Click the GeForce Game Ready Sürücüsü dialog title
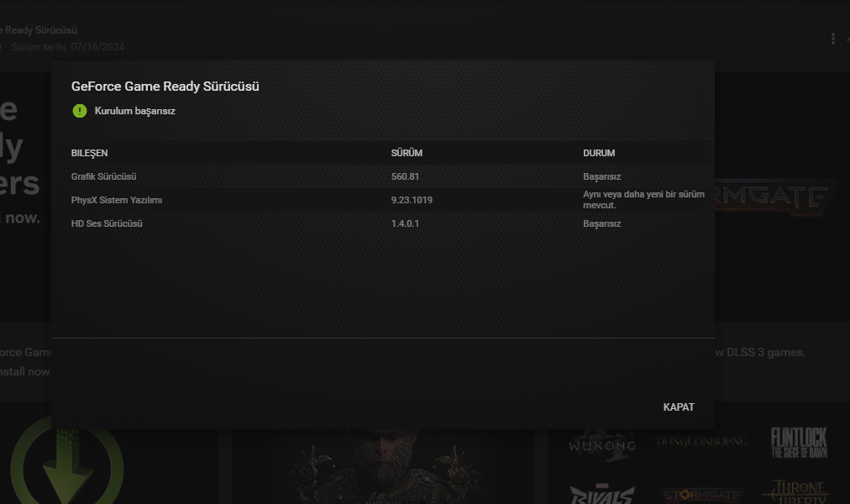 [x=165, y=87]
